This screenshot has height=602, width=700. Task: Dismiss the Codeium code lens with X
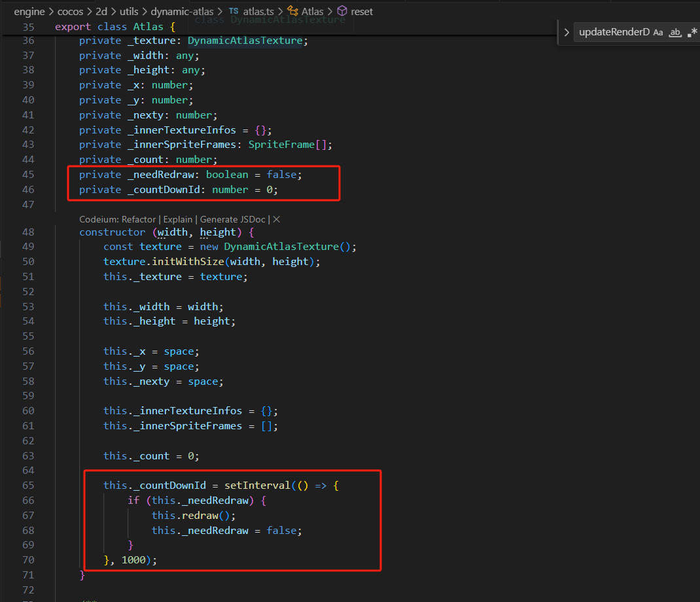point(276,219)
